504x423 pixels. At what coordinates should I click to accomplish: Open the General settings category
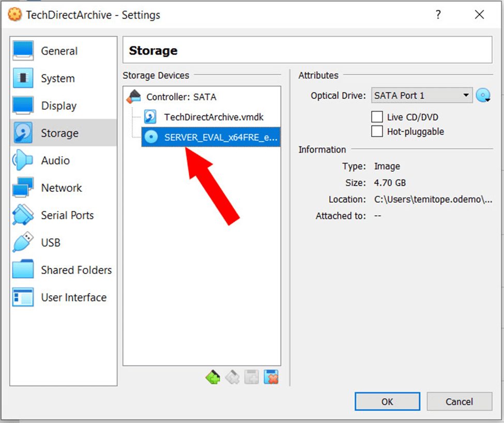pyautogui.click(x=63, y=51)
